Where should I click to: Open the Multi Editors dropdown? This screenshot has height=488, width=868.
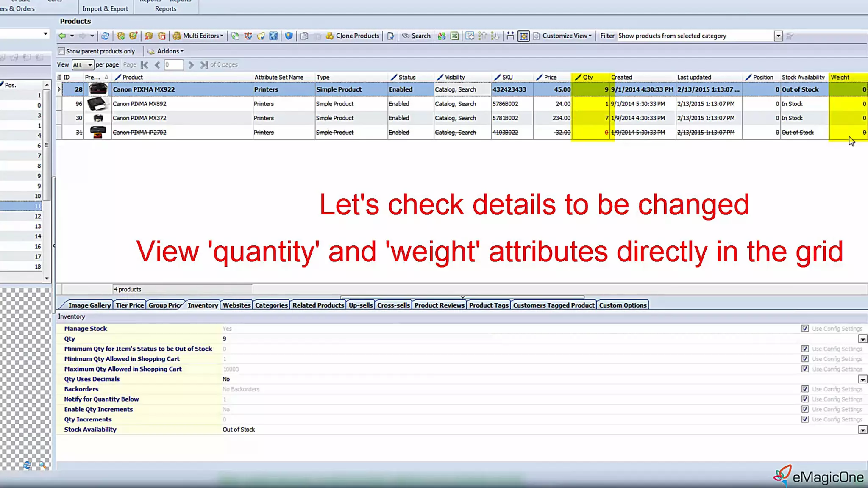pos(198,36)
